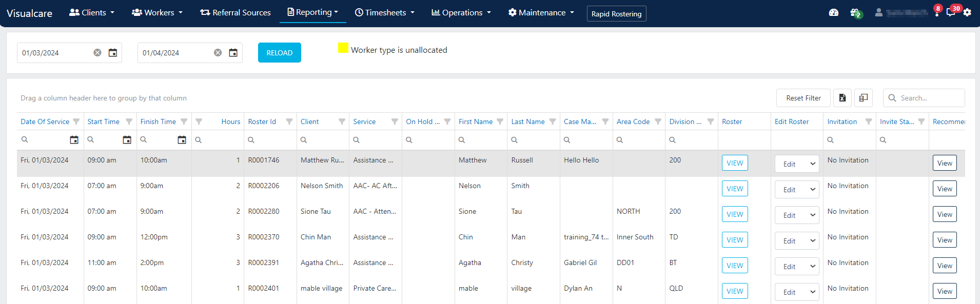Screen dimensions: 980x304
Task: Export the grid to Excel
Action: pos(842,98)
